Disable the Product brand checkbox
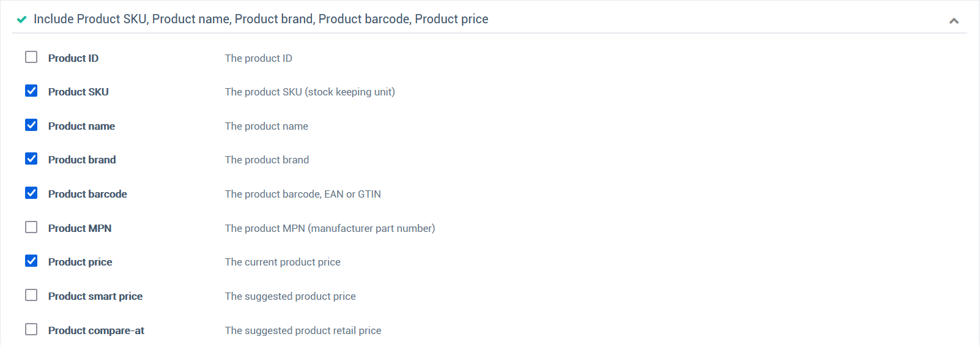 pyautogui.click(x=31, y=158)
